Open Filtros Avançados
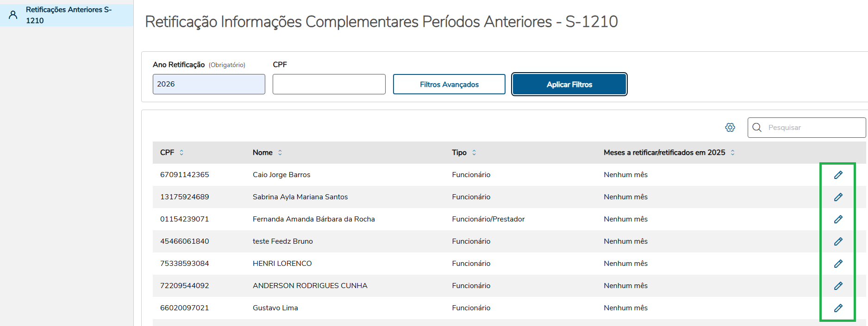Screen dimensions: 868x326 [449, 84]
